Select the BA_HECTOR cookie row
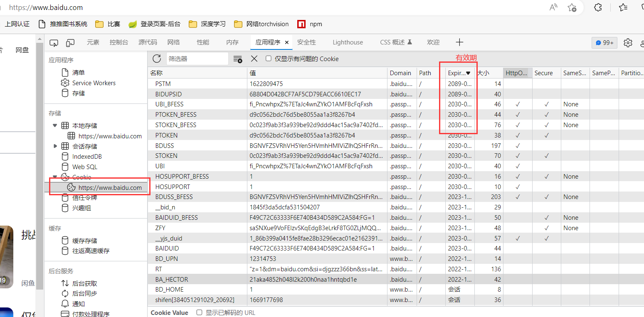Image resolution: width=644 pixels, height=317 pixels. [x=396, y=280]
